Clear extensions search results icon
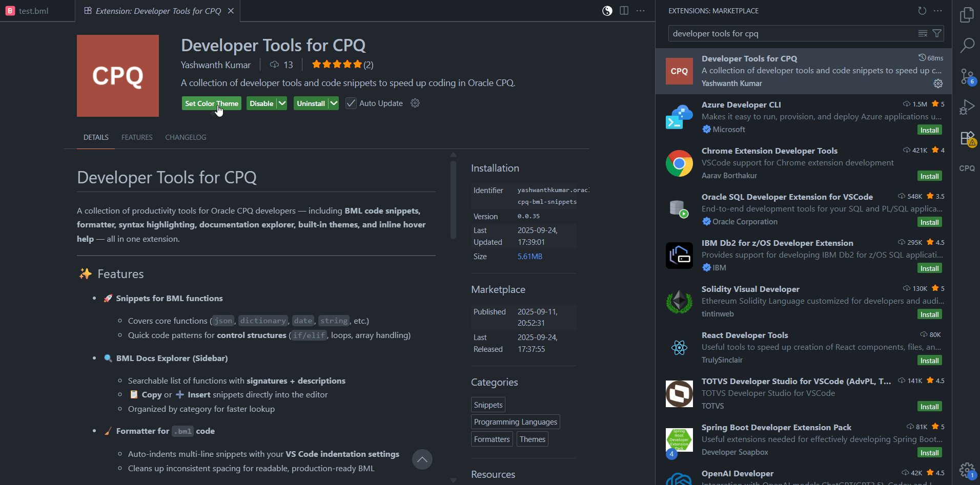Image resolution: width=980 pixels, height=485 pixels. (923, 34)
